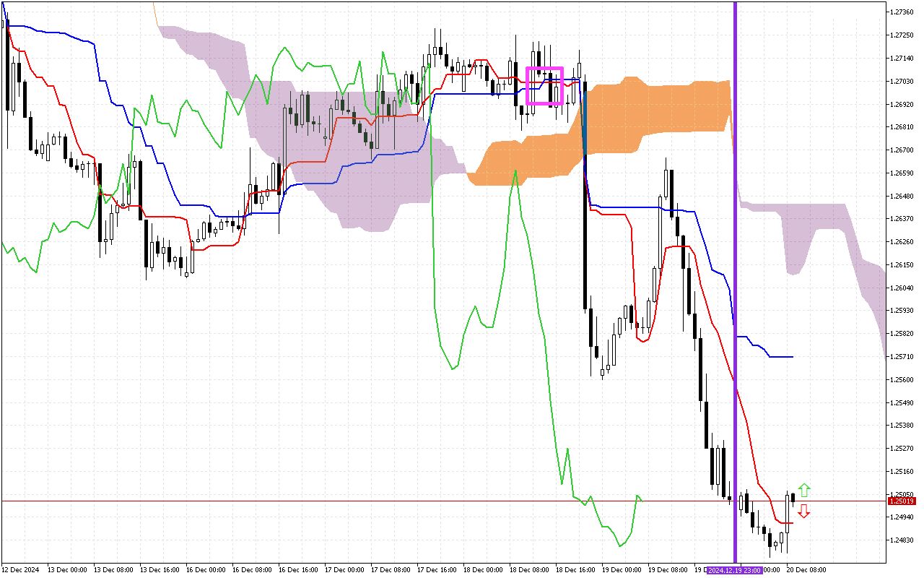Click the 1.25930 price axis label
924x578 pixels.
(902, 311)
